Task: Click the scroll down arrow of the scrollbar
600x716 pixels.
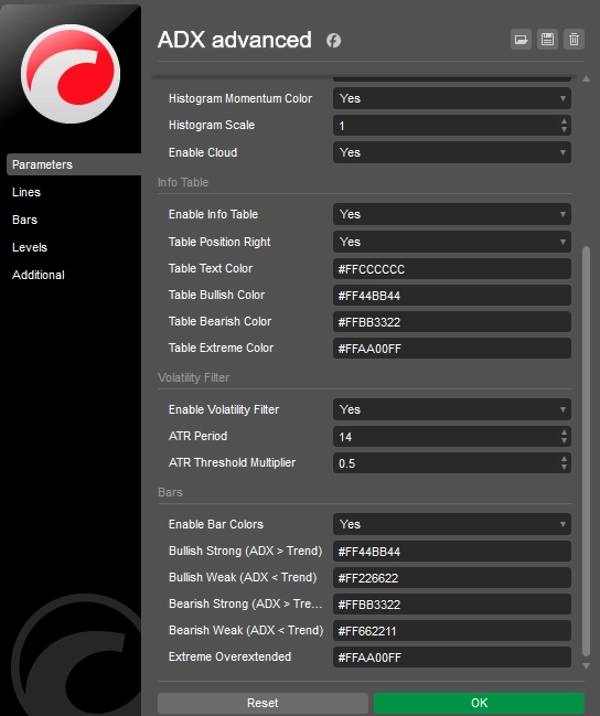Action: (x=586, y=665)
